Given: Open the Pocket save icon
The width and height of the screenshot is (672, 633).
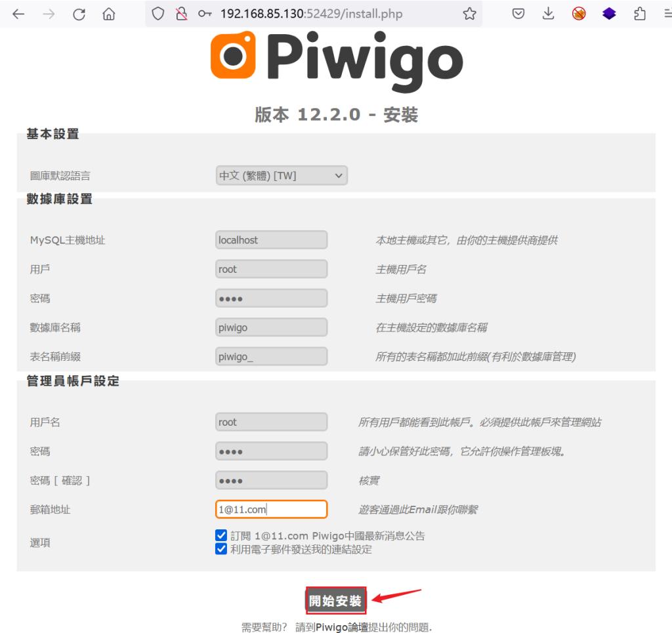Looking at the screenshot, I should click(518, 14).
